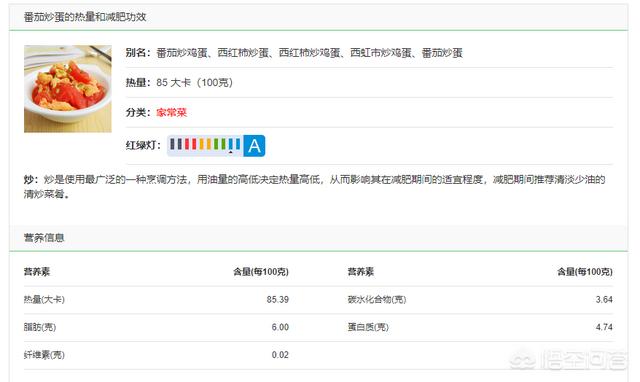This screenshot has height=382, width=640.
Task: Click the blue A grade badge
Action: coord(254,146)
